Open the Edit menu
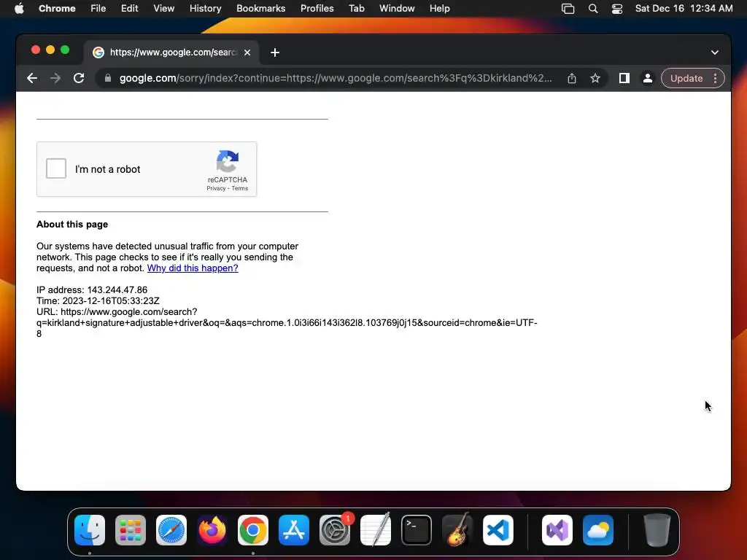Image resolution: width=747 pixels, height=560 pixels. [130, 9]
